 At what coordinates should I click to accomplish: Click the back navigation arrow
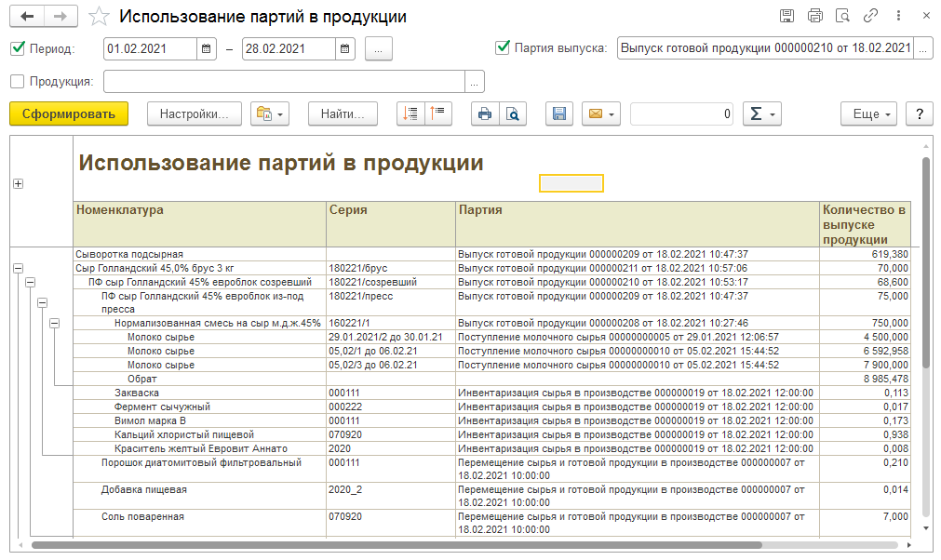click(x=26, y=17)
